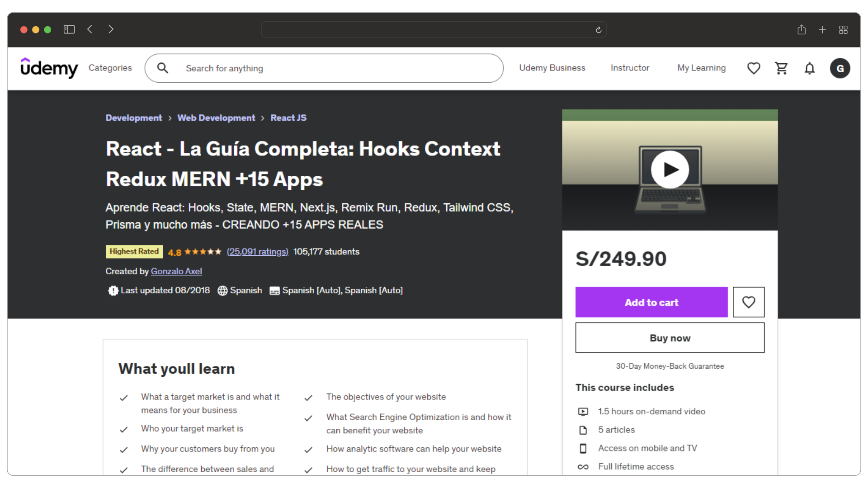Open the G profile avatar

840,68
